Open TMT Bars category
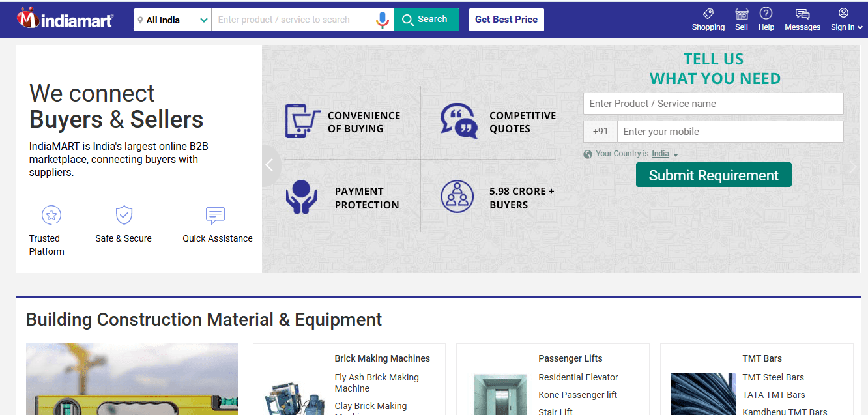Screen dimensions: 868x415 (x=762, y=358)
